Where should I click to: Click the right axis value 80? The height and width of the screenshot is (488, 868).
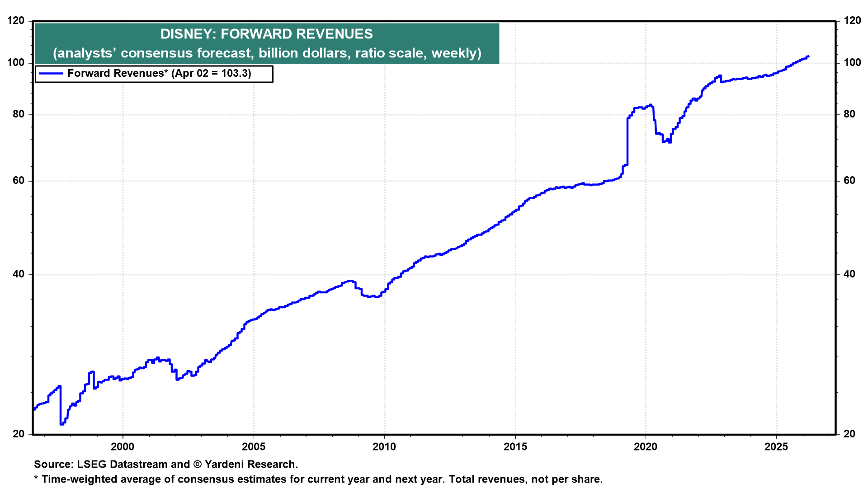pyautogui.click(x=849, y=114)
